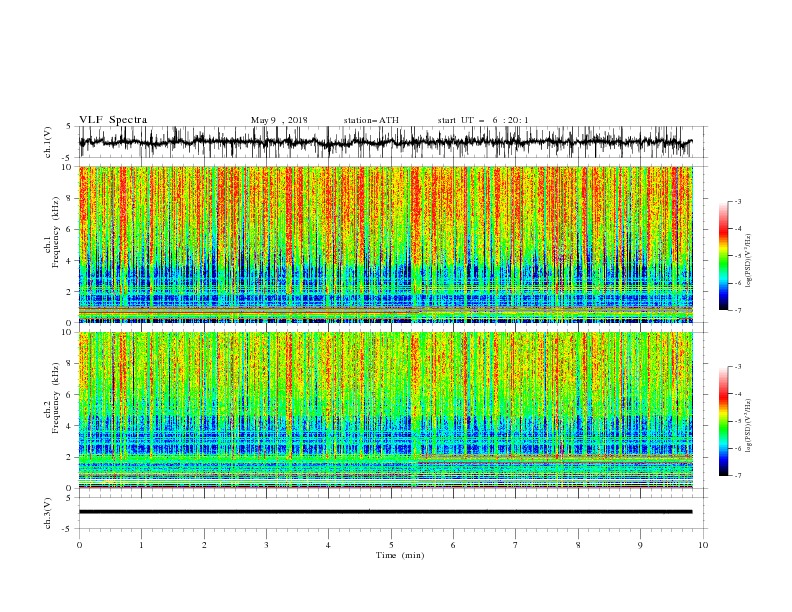Screen dimensions: 792x612
Task: Click the ch.3 flat black trace
Action: tap(385, 512)
